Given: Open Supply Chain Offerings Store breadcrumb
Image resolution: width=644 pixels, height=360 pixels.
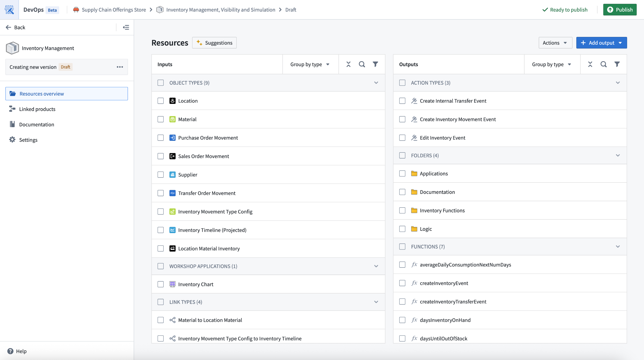Looking at the screenshot, I should click(x=114, y=10).
